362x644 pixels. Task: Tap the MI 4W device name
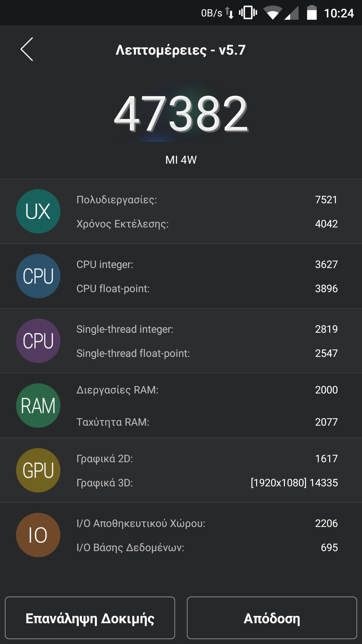pyautogui.click(x=181, y=160)
